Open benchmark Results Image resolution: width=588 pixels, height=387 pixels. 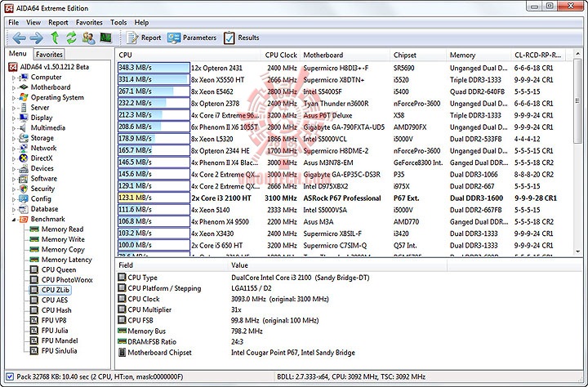(241, 38)
